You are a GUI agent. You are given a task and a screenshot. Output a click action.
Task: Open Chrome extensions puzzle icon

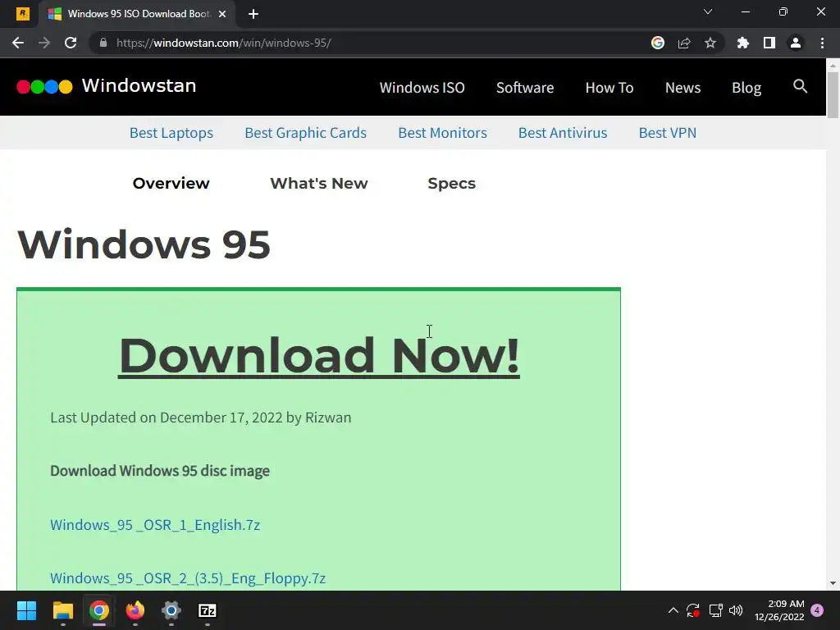pos(743,43)
